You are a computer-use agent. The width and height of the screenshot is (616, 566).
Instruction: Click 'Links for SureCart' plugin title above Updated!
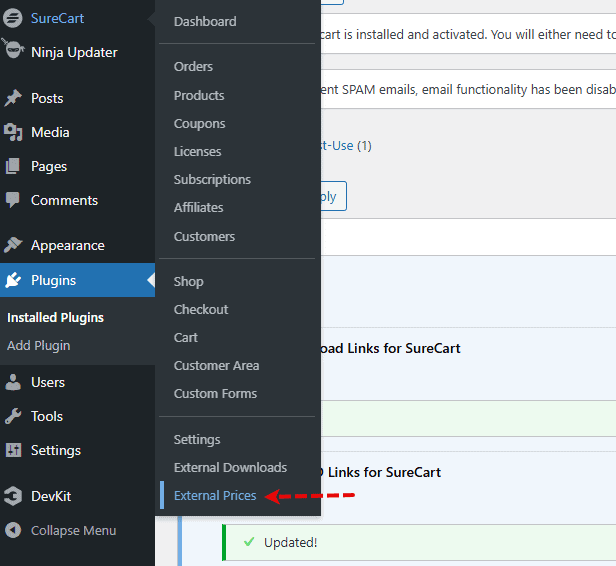point(384,472)
